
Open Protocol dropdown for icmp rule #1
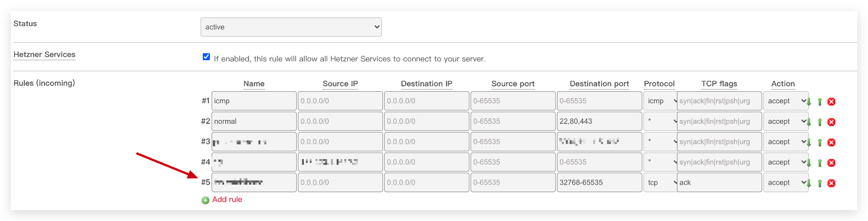coord(660,101)
